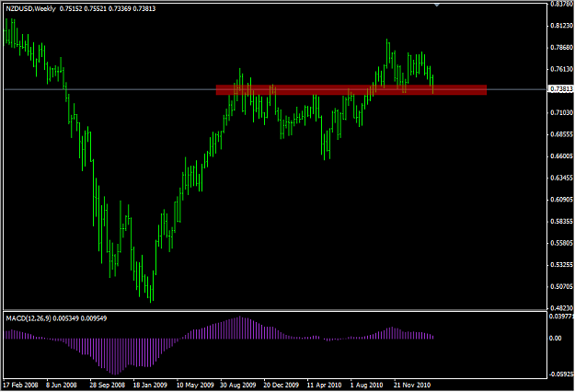Click the 0.76130 price scale label

[561, 69]
